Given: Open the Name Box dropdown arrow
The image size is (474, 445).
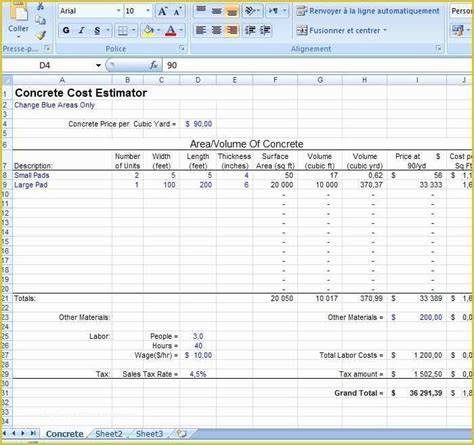Looking at the screenshot, I should point(98,65).
